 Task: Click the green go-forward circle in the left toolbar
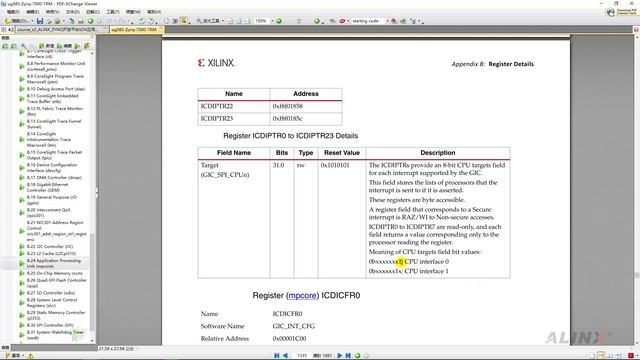click(90, 21)
